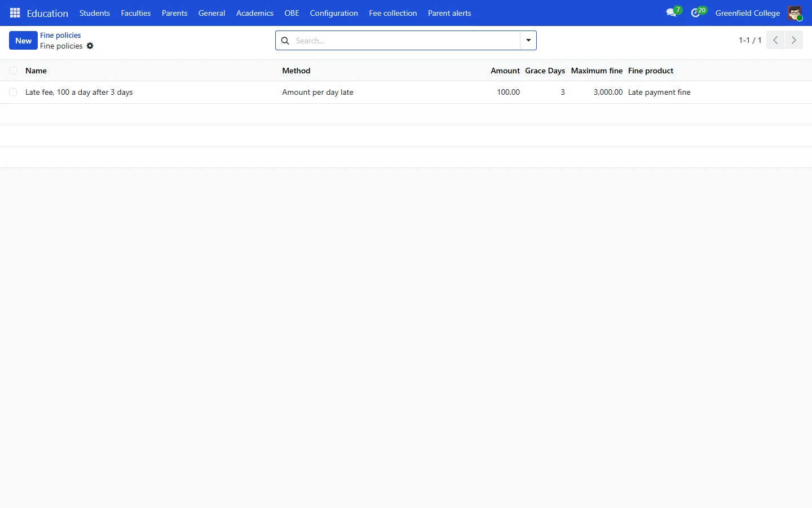Open the user avatar menu

point(795,13)
